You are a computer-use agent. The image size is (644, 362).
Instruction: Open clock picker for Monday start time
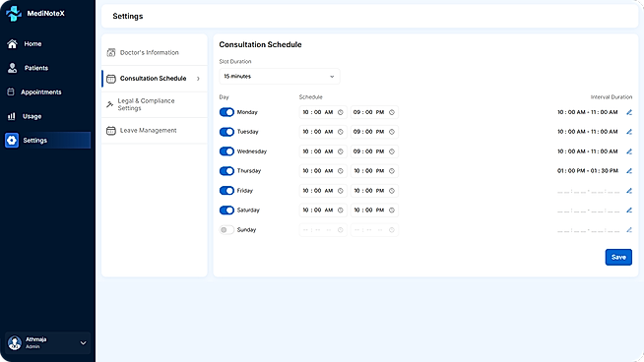coord(340,112)
